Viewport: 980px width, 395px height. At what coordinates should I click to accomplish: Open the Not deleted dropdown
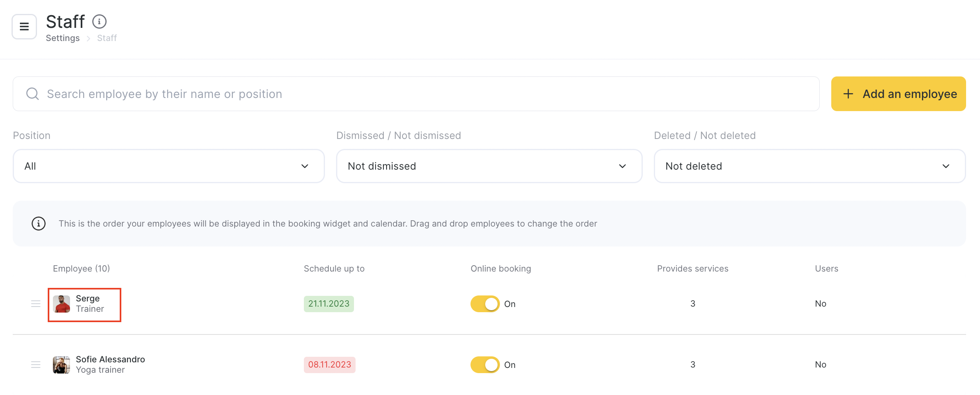(x=810, y=166)
